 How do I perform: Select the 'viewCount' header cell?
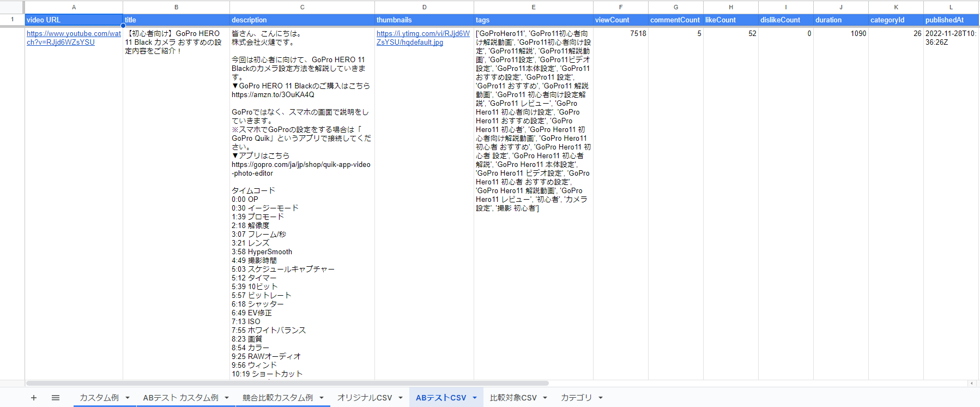click(621, 20)
